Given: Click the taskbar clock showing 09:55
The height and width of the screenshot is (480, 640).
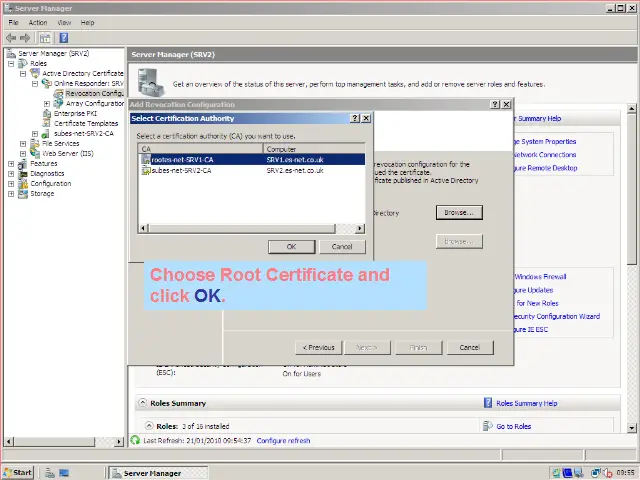Looking at the screenshot, I should coord(625,473).
